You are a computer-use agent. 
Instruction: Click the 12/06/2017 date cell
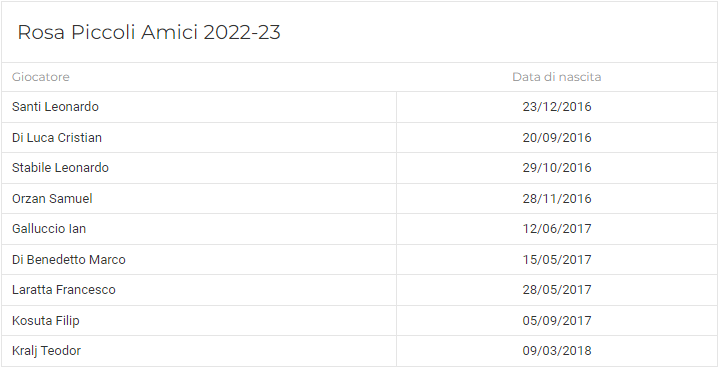[x=557, y=229]
